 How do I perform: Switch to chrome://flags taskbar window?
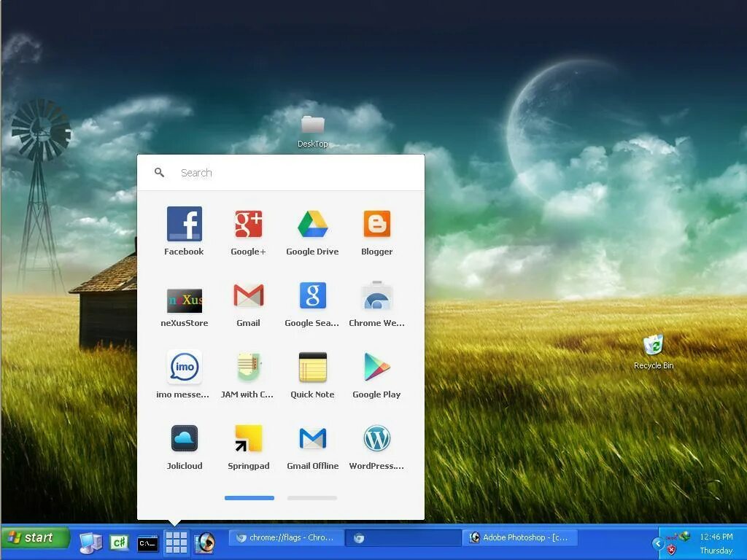coord(285,537)
